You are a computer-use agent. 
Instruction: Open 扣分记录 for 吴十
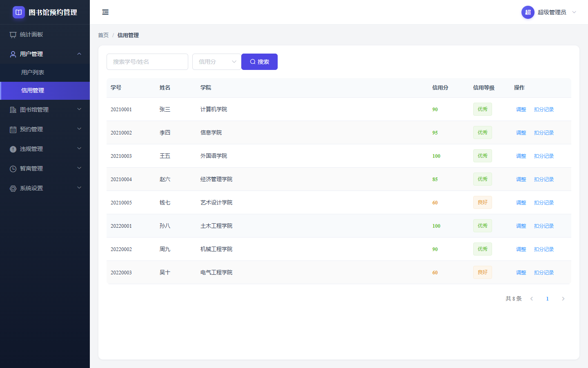click(x=544, y=273)
